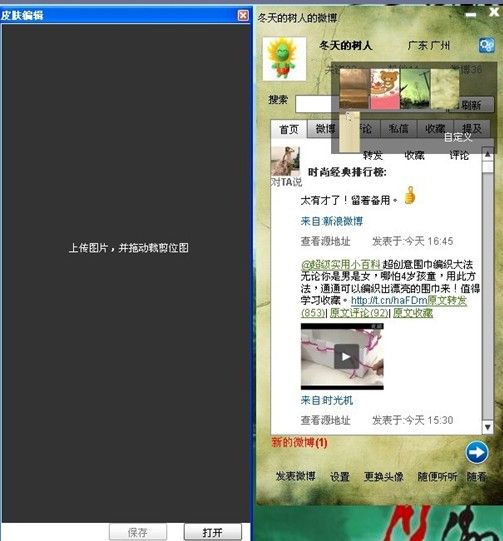Click the skin settings icon beside 广东 广州
Viewport: 503px width, 541px height.
(x=487, y=45)
